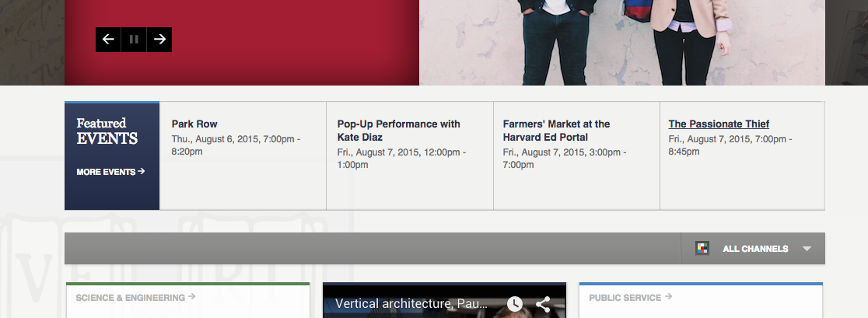Open the ALL CHANNELS label menu
The width and height of the screenshot is (868, 318).
(x=755, y=249)
